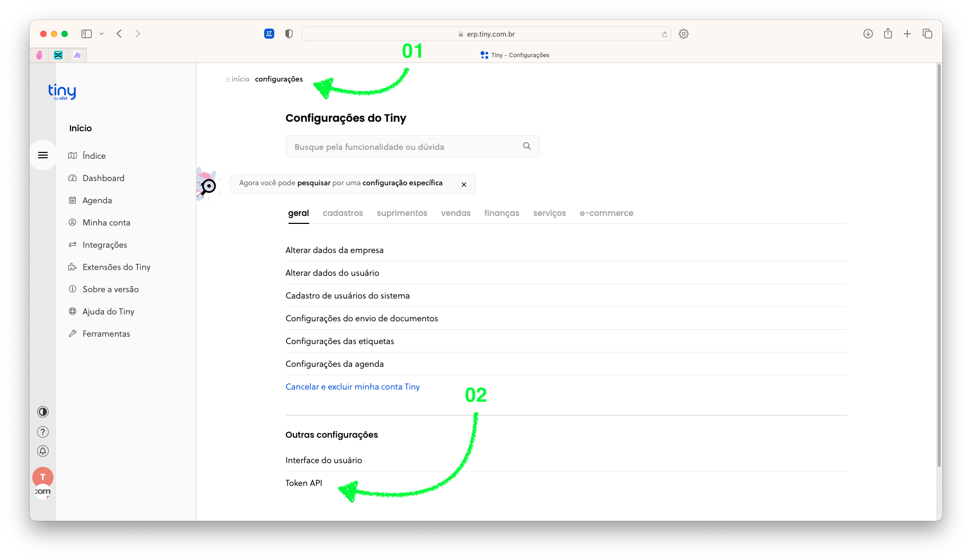Open a new tab with the plus icon
972x560 pixels.
pos(907,34)
